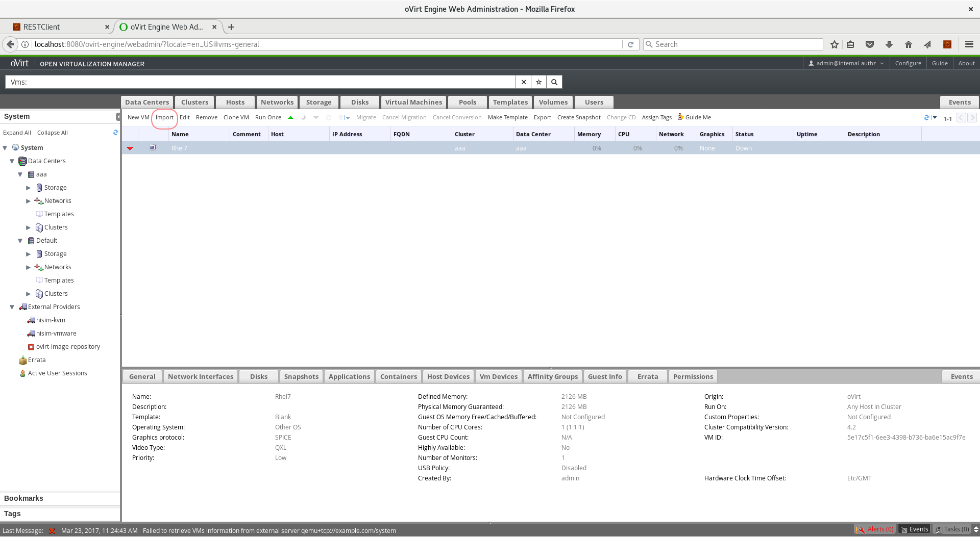Click the browser reload page icon
The width and height of the screenshot is (980, 537).
(x=630, y=44)
